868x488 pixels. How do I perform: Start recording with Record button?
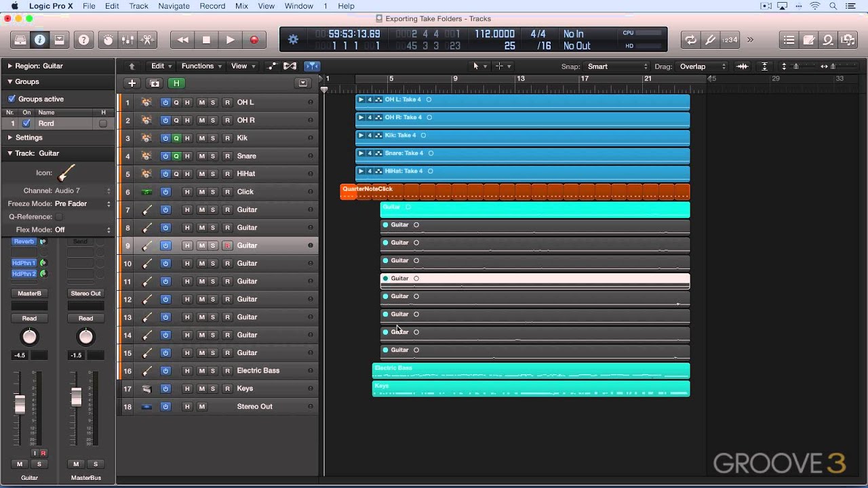tap(254, 40)
